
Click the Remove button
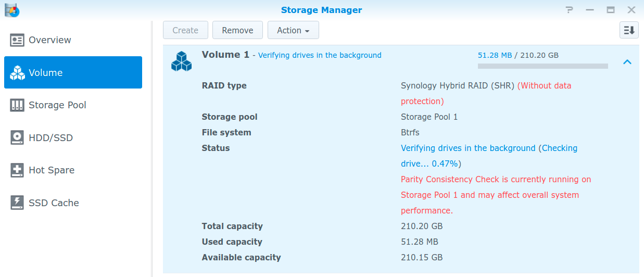pyautogui.click(x=237, y=30)
